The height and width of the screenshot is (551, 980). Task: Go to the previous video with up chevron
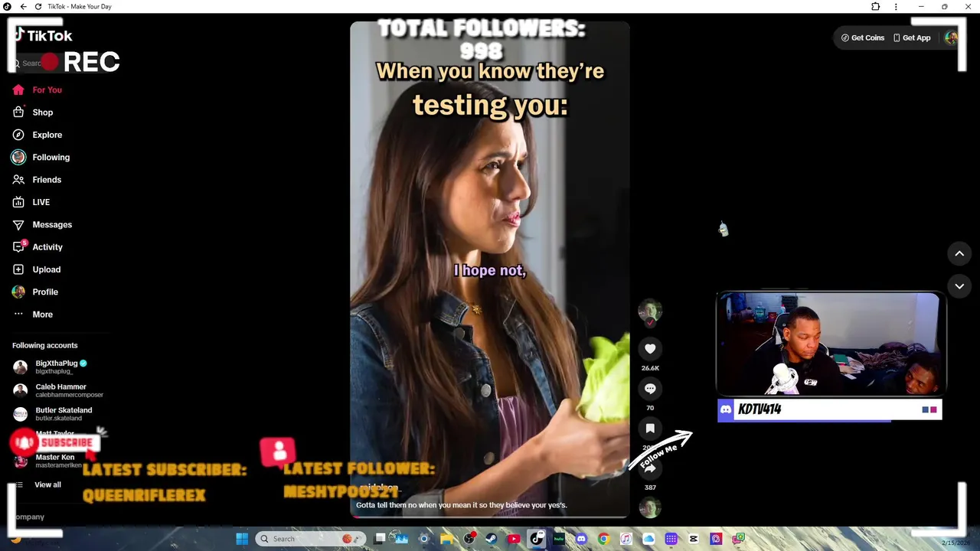point(959,253)
